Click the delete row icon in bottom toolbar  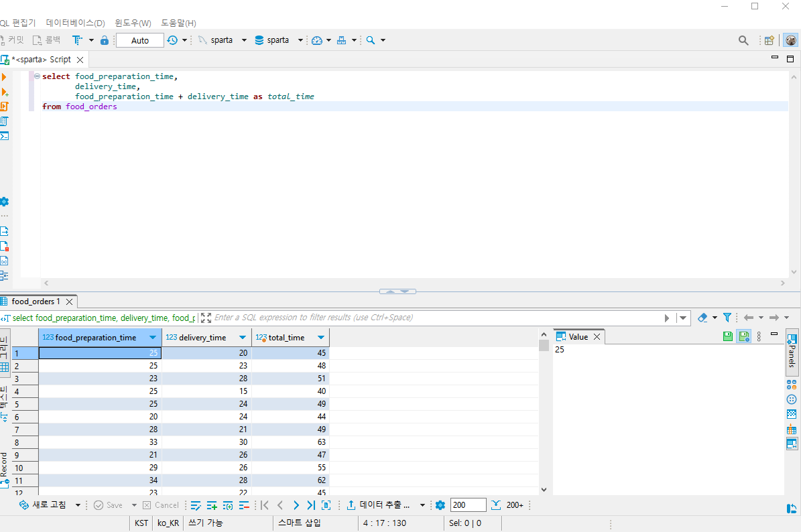pyautogui.click(x=244, y=505)
